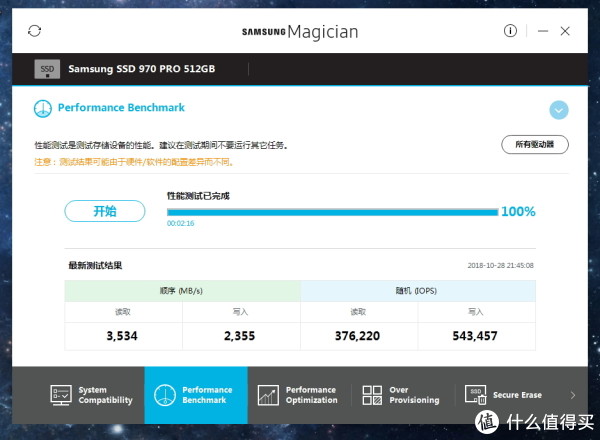Open the information icon in the title bar
This screenshot has height=440, width=600.
[510, 31]
